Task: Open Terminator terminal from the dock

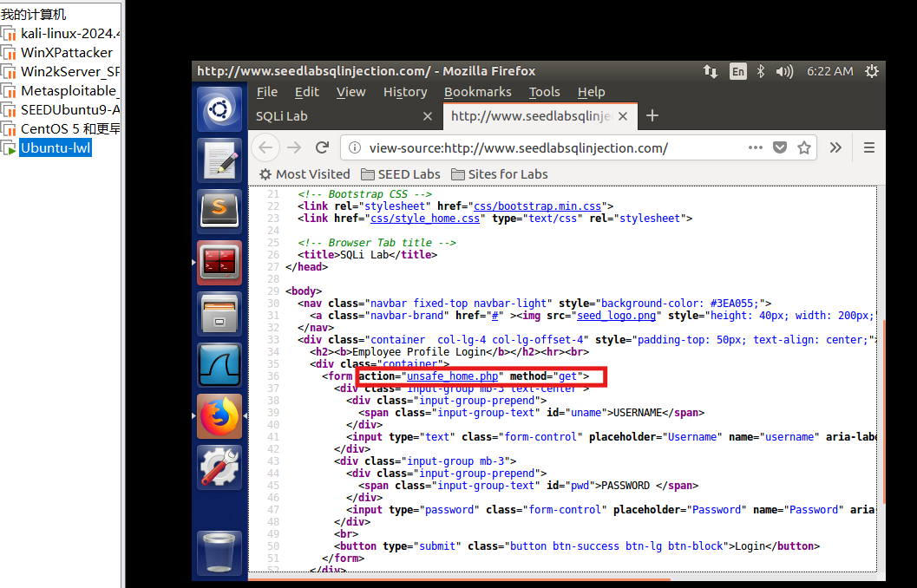Action: [x=219, y=263]
